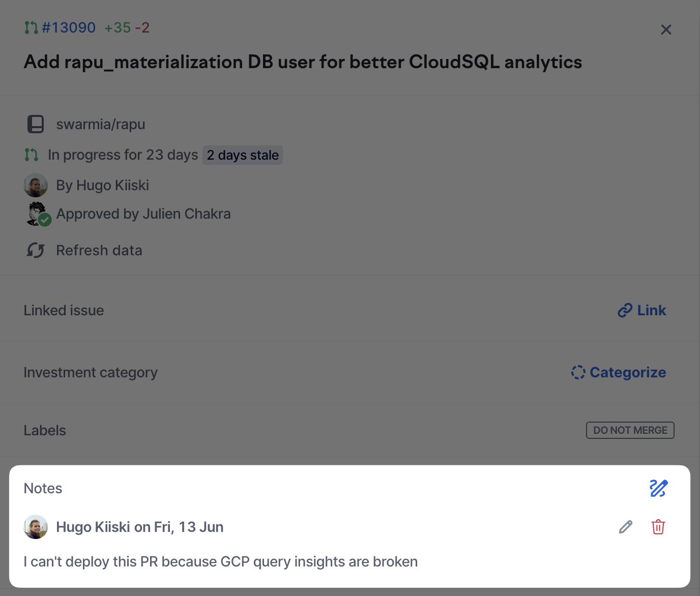
Task: Delete the note from 13 Jun
Action: tap(658, 527)
